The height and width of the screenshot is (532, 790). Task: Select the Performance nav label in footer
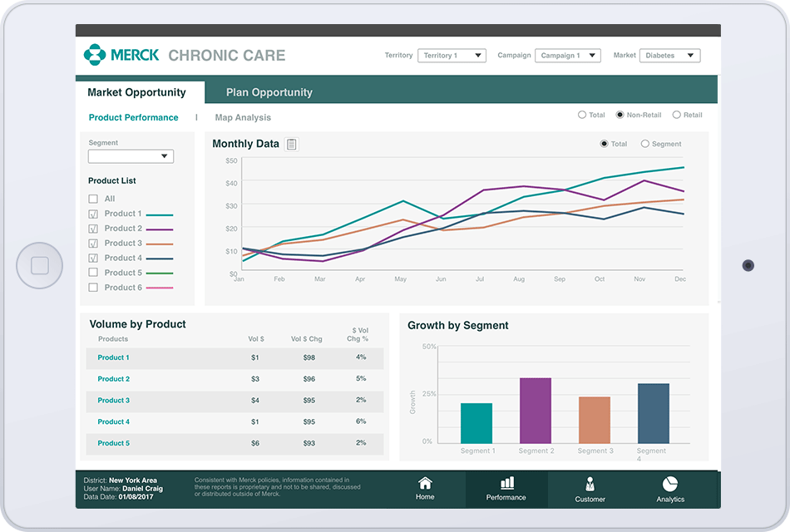(x=506, y=499)
